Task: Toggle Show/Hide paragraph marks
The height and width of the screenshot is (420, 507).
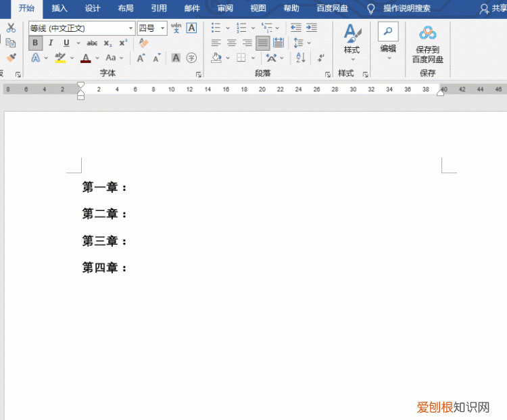Action: click(320, 58)
